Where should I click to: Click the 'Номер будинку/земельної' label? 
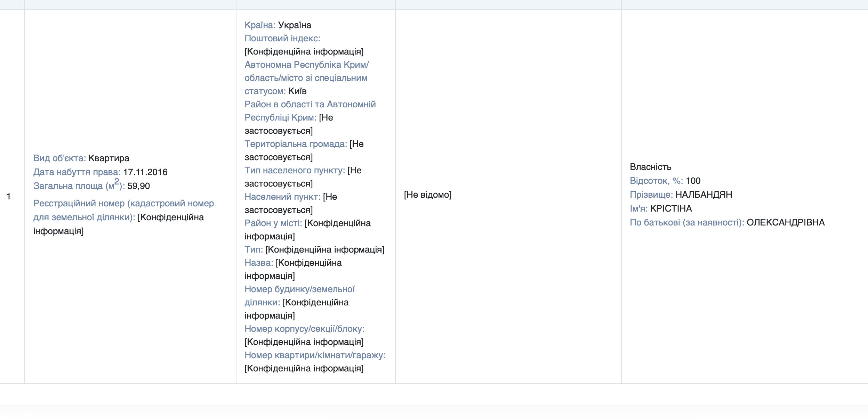(x=299, y=289)
